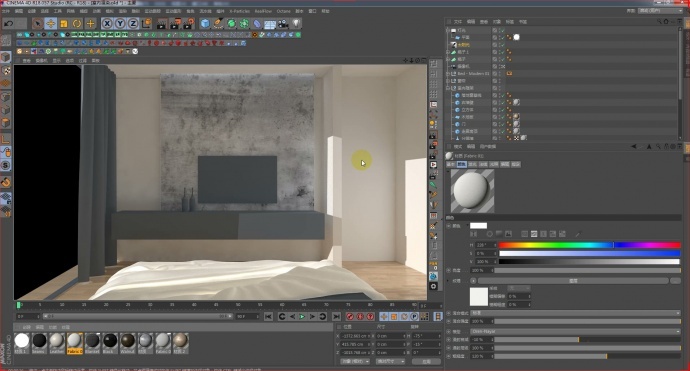
Task: Click the record active objects button
Action: [x=350, y=316]
